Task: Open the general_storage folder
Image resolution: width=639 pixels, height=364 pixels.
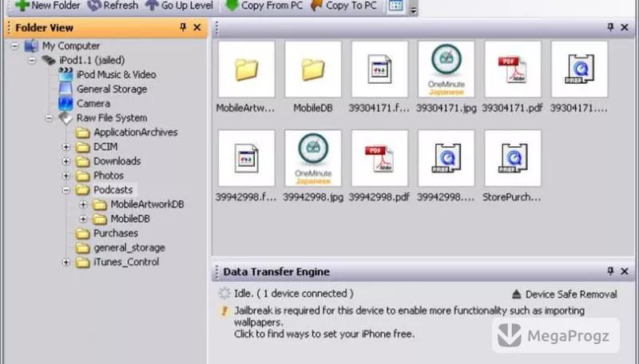Action: click(x=129, y=247)
